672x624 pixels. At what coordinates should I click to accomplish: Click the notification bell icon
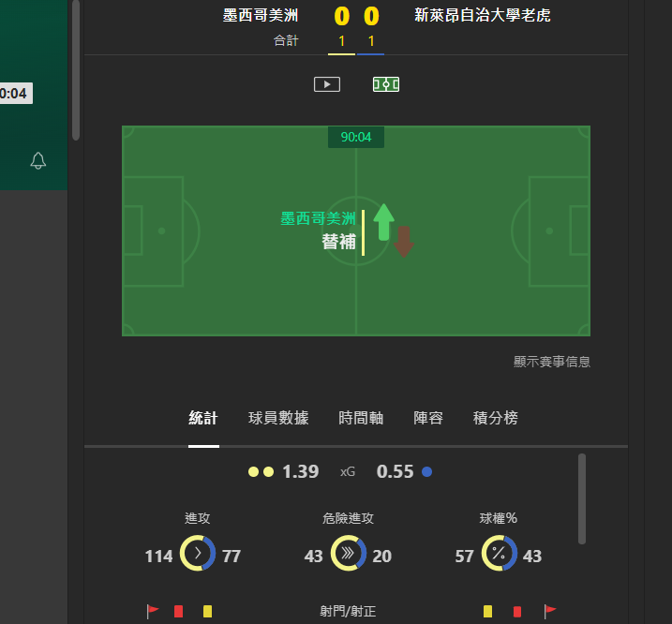(x=38, y=161)
